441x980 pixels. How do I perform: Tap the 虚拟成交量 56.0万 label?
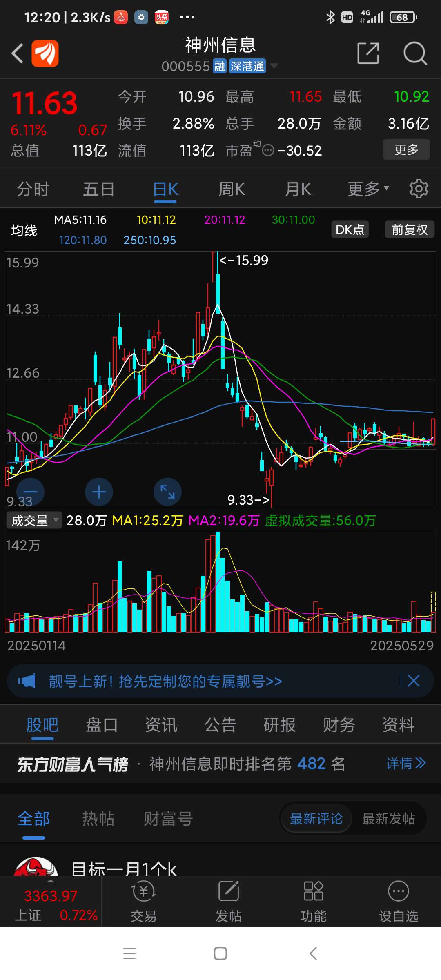[321, 520]
